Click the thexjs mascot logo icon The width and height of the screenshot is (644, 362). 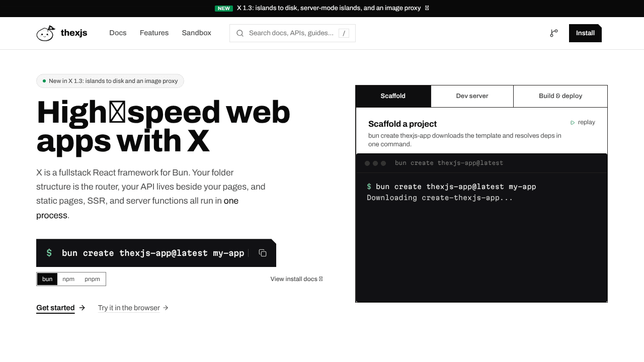45,33
